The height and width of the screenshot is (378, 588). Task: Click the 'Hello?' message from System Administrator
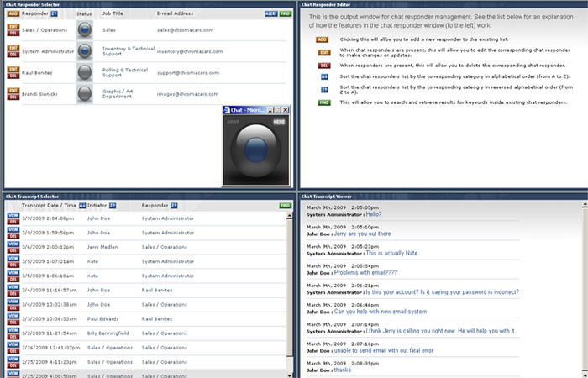pyautogui.click(x=374, y=214)
